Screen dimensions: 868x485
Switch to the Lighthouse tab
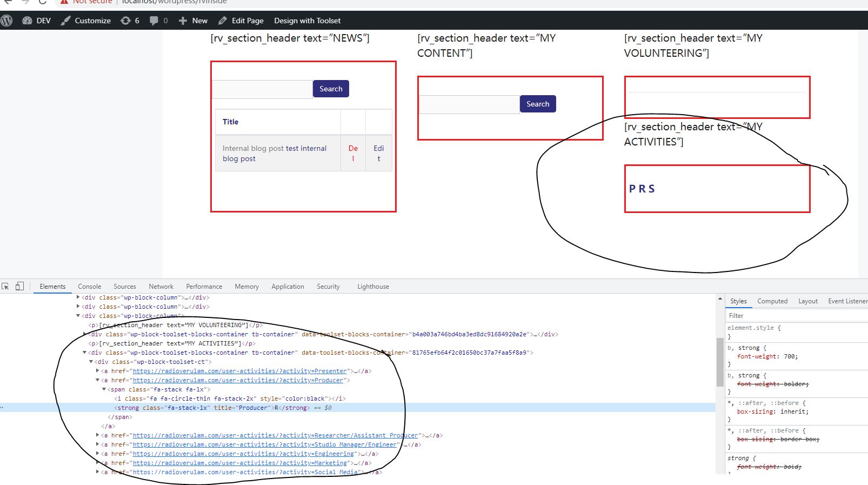pyautogui.click(x=373, y=287)
